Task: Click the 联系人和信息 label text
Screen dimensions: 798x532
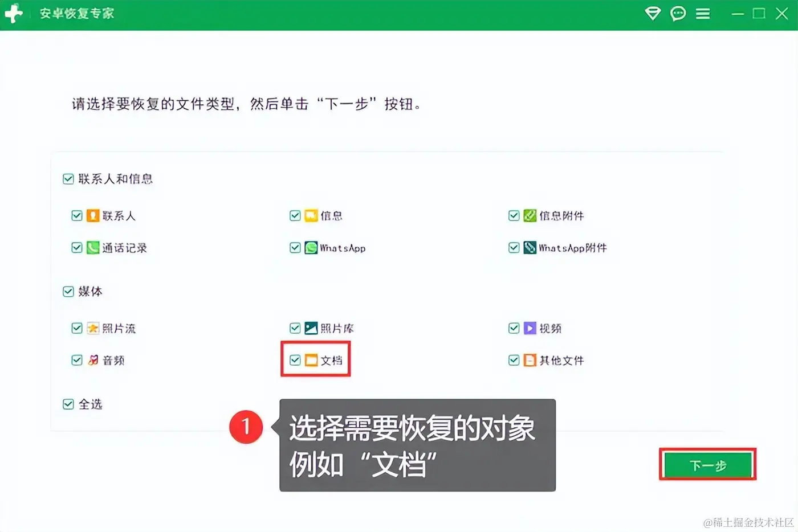Action: tap(116, 179)
